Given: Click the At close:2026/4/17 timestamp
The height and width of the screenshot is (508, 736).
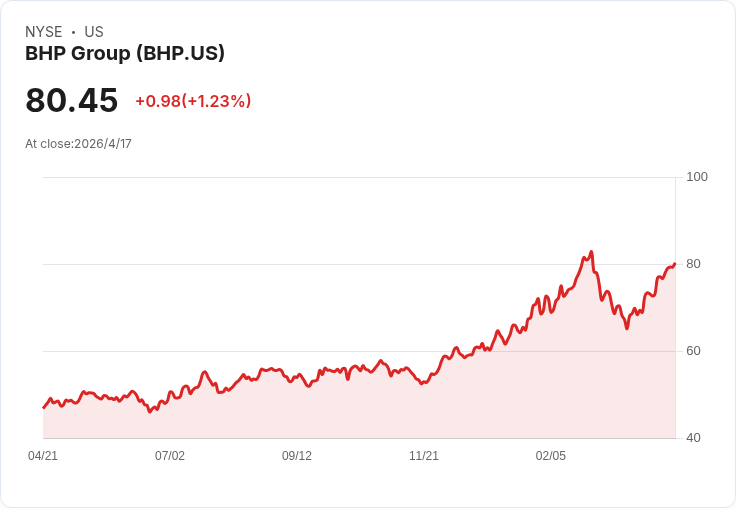Looking at the screenshot, I should coord(78,144).
